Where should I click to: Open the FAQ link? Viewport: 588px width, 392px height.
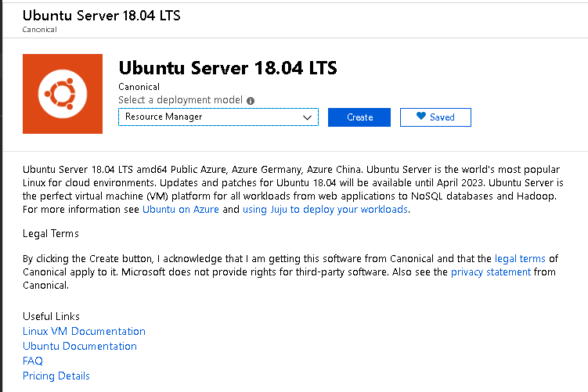click(x=33, y=361)
